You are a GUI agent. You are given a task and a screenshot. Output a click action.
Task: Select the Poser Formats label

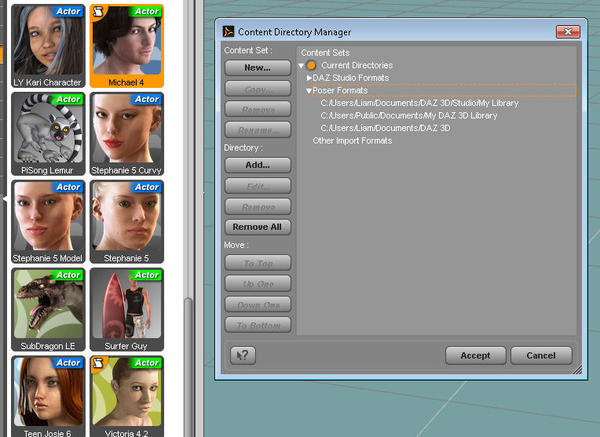pyautogui.click(x=340, y=91)
